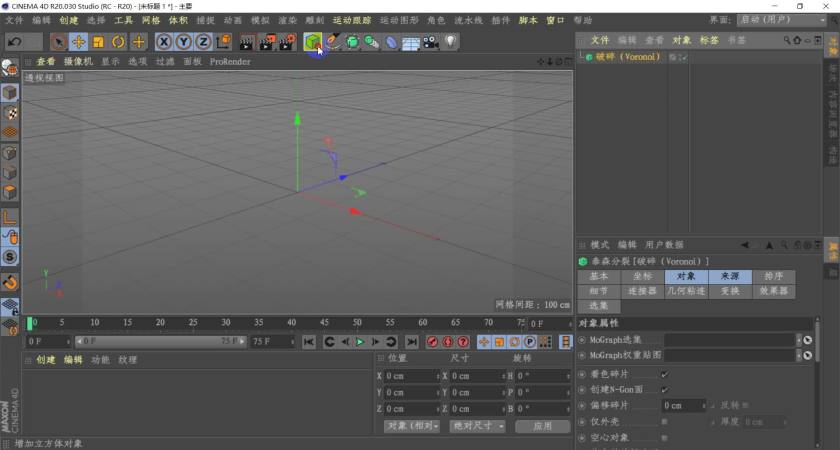This screenshot has width=840, height=450.
Task: Switch to the 来源 attribute tab
Action: click(x=730, y=277)
